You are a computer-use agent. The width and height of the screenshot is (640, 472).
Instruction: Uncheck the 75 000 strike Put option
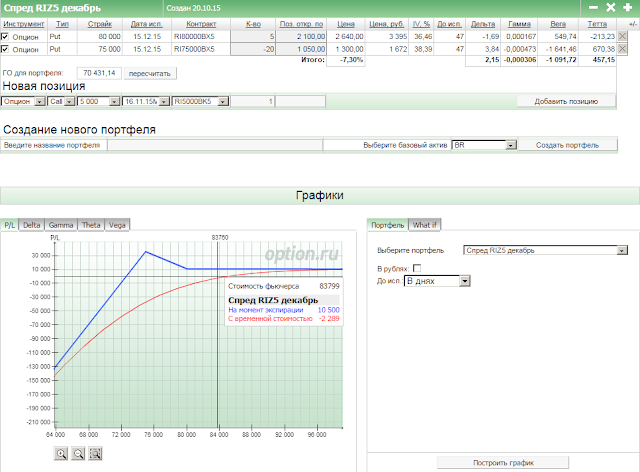[x=5, y=49]
